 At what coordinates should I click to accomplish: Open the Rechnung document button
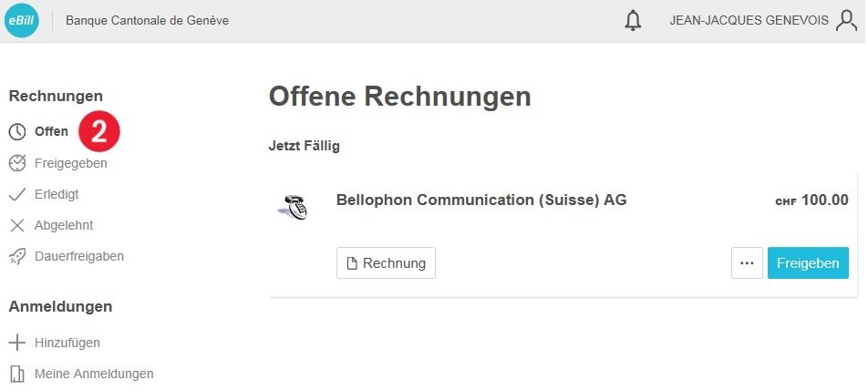386,262
